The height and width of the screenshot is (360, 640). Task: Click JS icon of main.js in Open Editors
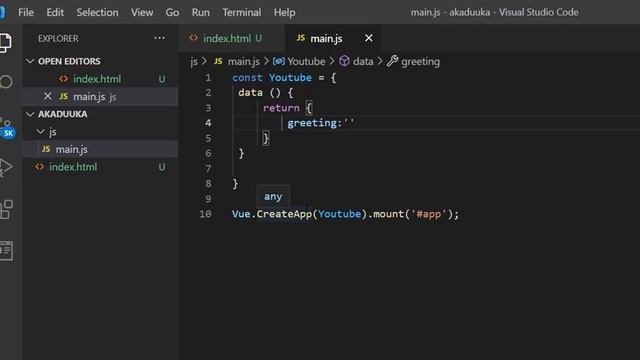click(x=63, y=96)
